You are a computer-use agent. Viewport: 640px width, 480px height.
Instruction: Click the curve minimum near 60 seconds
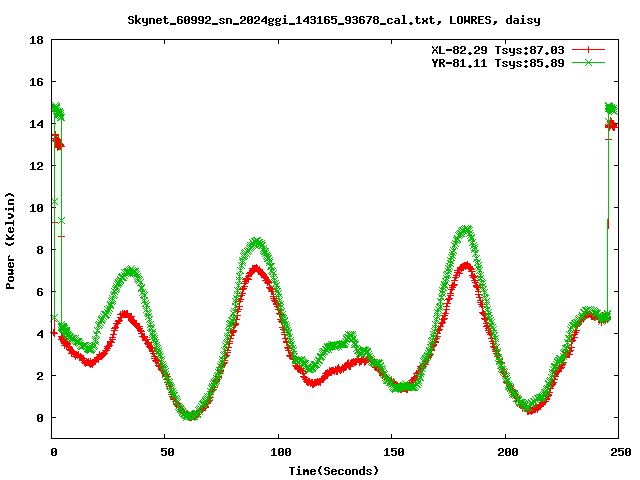(190, 415)
